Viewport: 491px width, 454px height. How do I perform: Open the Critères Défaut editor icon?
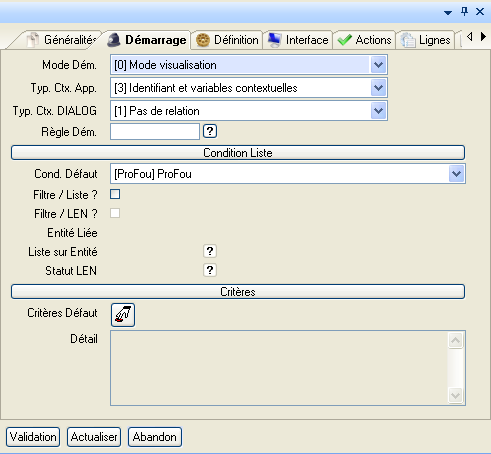(x=123, y=315)
